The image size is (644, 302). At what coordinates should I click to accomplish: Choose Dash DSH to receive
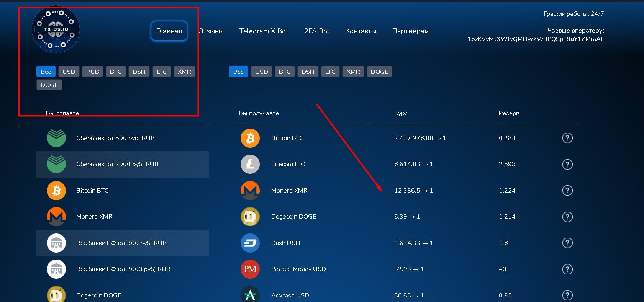point(403,243)
